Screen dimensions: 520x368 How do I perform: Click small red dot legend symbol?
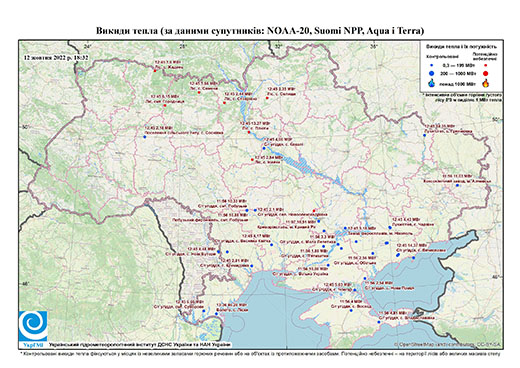(485, 66)
